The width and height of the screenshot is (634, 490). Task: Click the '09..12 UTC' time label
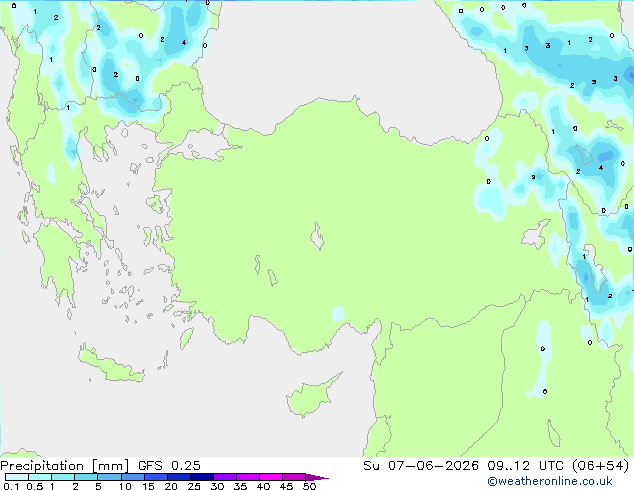[x=526, y=465]
